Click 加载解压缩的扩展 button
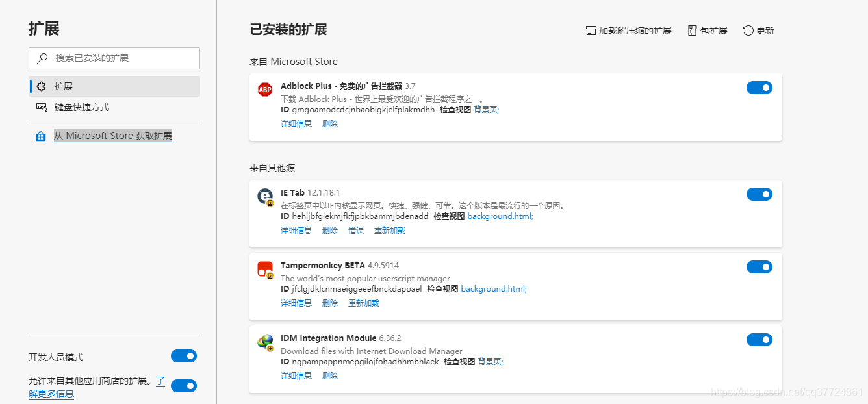The height and width of the screenshot is (404, 868). tap(628, 31)
